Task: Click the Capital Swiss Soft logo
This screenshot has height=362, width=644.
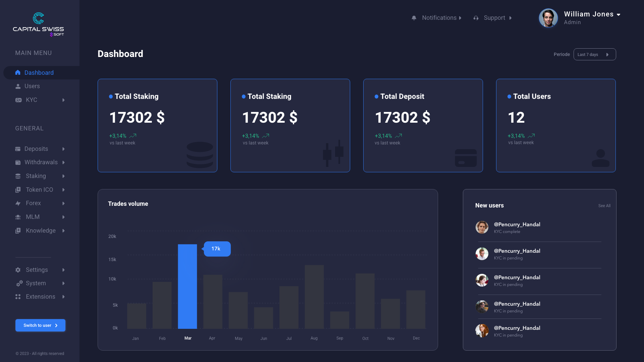Action: pos(38,24)
